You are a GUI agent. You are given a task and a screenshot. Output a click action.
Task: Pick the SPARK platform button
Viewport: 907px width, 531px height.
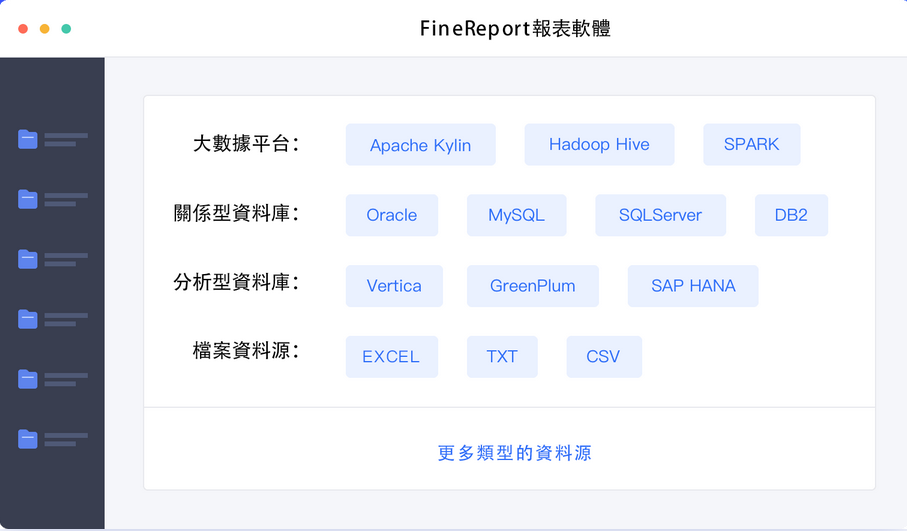751,145
